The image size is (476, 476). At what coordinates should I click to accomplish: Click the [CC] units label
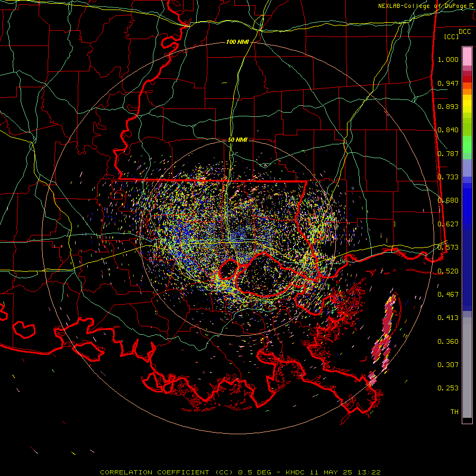coord(452,36)
